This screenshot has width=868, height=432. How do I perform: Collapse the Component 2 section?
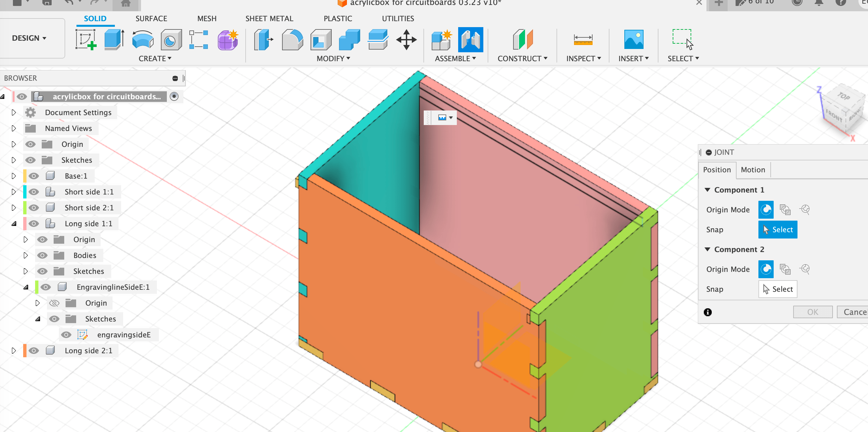[708, 249]
